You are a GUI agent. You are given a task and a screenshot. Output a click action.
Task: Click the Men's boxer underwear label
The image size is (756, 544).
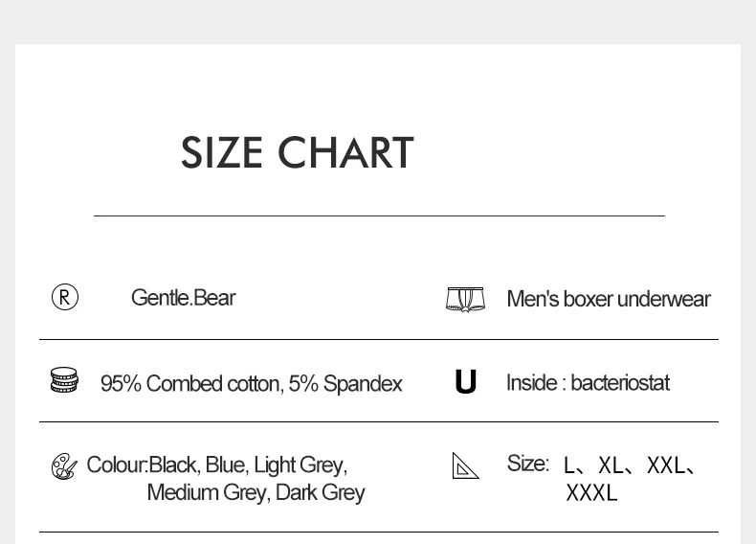(x=608, y=299)
